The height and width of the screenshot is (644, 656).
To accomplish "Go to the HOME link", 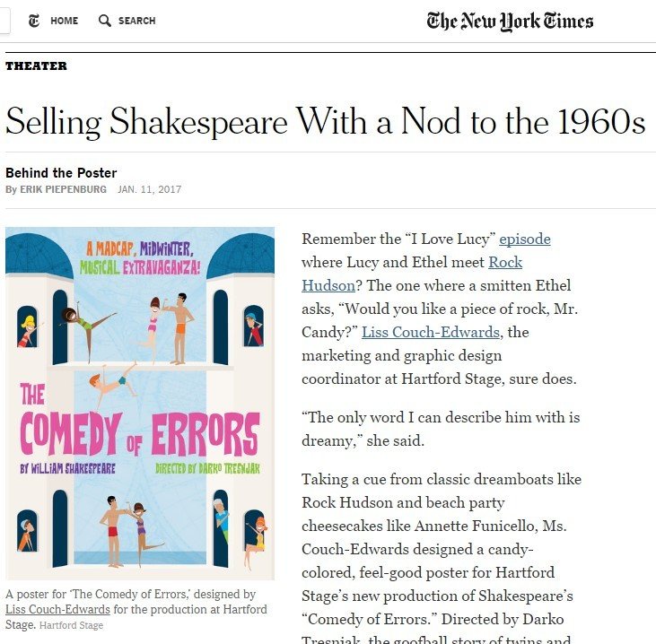I will (64, 21).
